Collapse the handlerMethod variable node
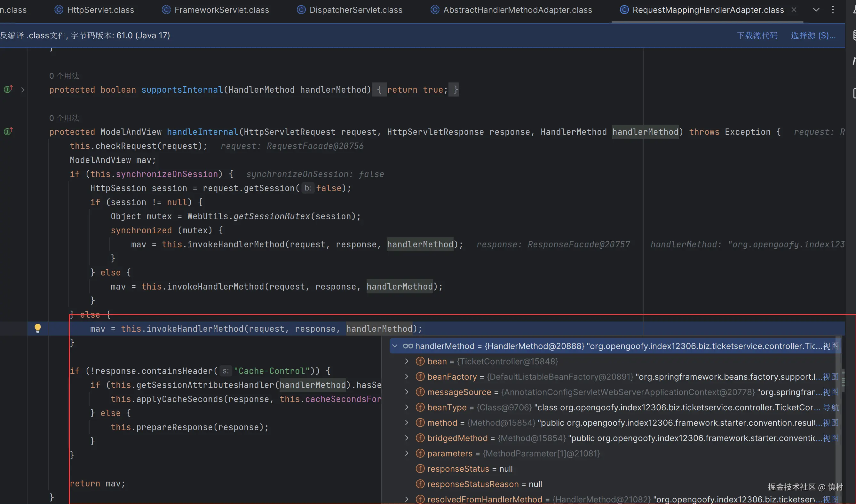This screenshot has height=504, width=856. (x=394, y=346)
